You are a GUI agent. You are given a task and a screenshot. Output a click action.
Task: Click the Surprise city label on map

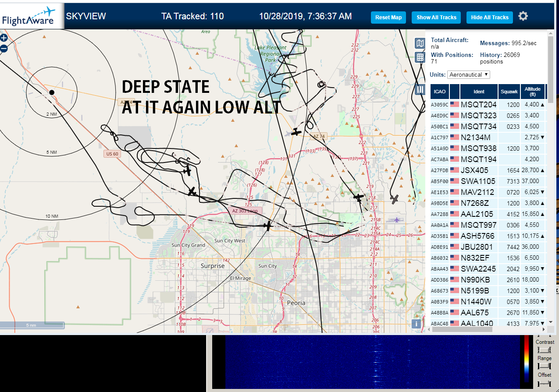pos(213,266)
